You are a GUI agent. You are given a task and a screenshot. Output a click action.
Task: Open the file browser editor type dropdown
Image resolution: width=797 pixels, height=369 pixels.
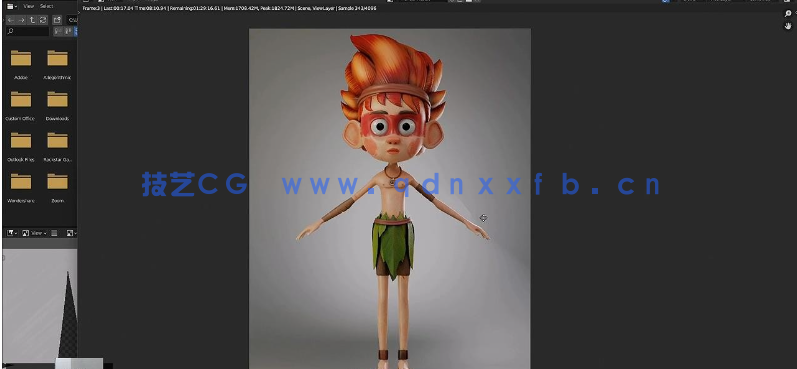12,7
